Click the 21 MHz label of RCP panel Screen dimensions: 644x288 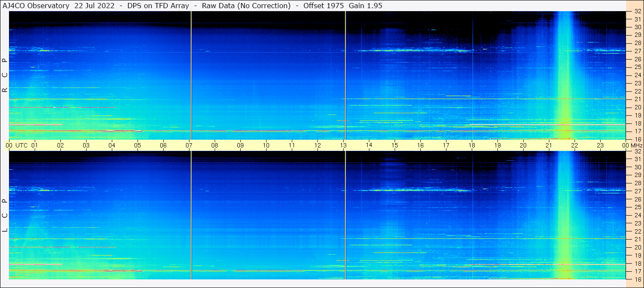pyautogui.click(x=637, y=99)
